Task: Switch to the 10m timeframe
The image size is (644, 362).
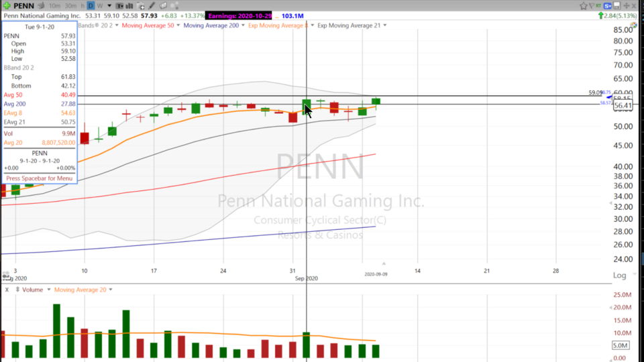Action: 53,5
